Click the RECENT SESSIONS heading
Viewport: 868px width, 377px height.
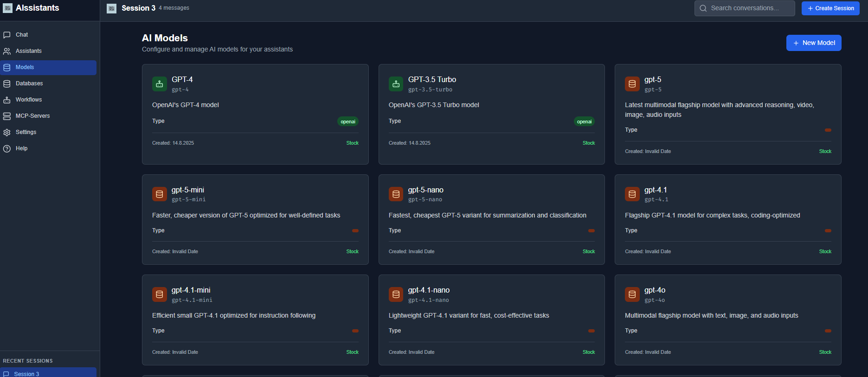28,361
